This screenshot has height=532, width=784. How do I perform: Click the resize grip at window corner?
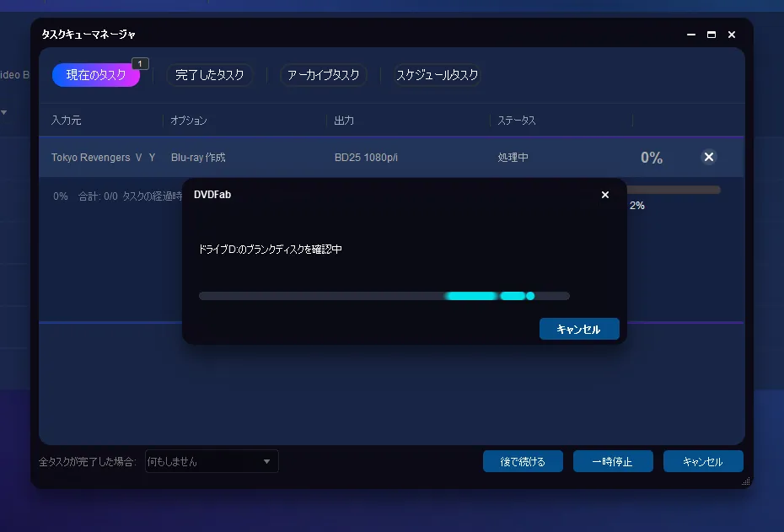point(745,481)
